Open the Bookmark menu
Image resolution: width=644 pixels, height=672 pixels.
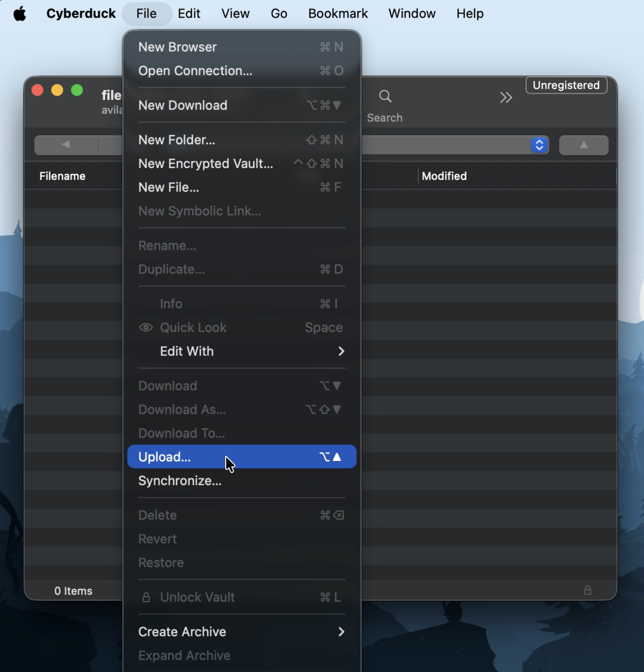(x=338, y=14)
